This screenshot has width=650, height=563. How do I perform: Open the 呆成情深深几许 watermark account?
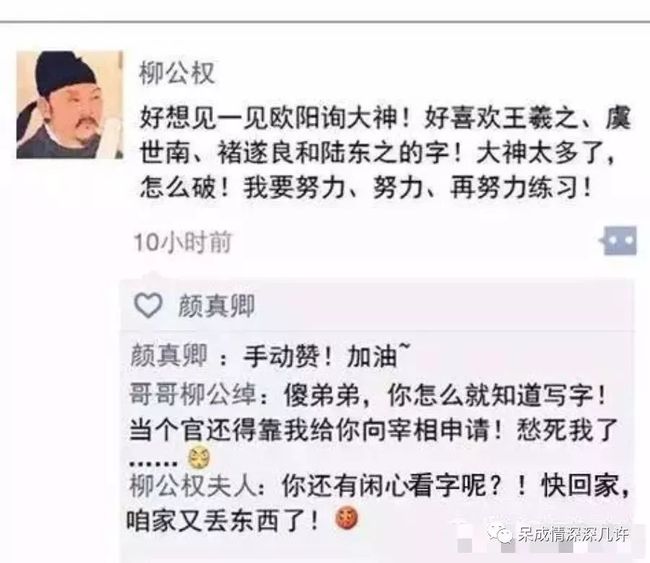pos(573,534)
